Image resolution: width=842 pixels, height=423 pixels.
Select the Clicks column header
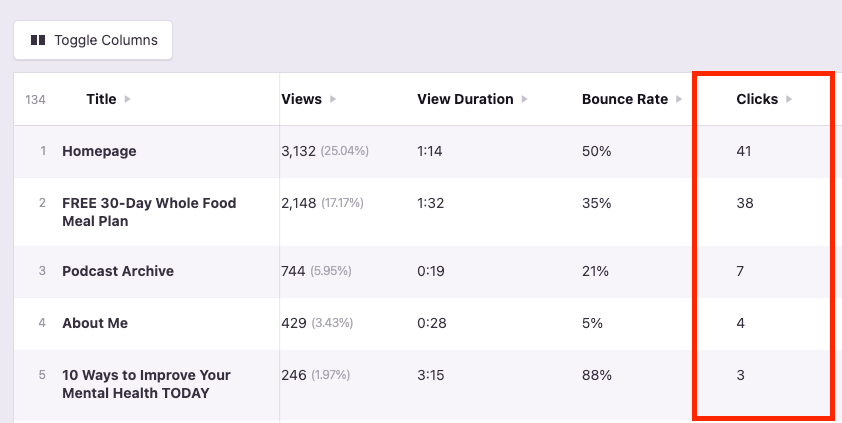pyautogui.click(x=757, y=99)
